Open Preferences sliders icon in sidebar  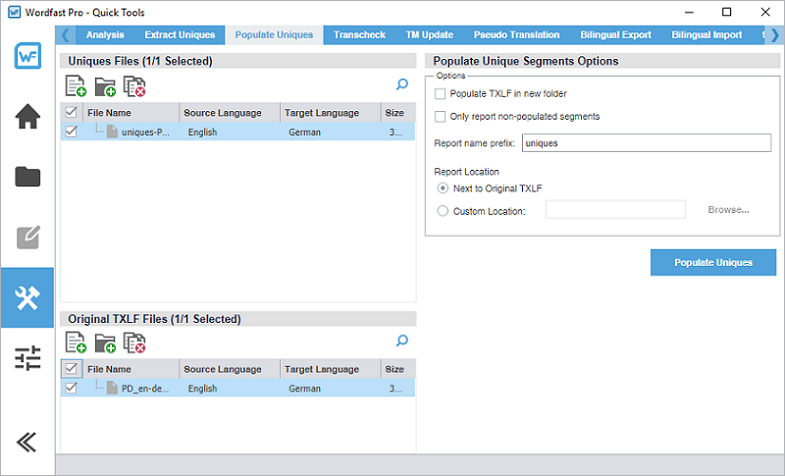[28, 358]
